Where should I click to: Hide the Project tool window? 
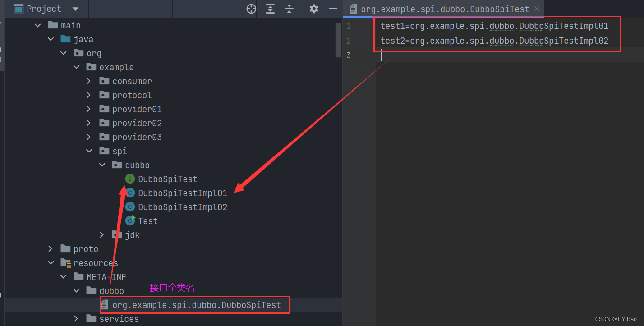[x=333, y=9]
